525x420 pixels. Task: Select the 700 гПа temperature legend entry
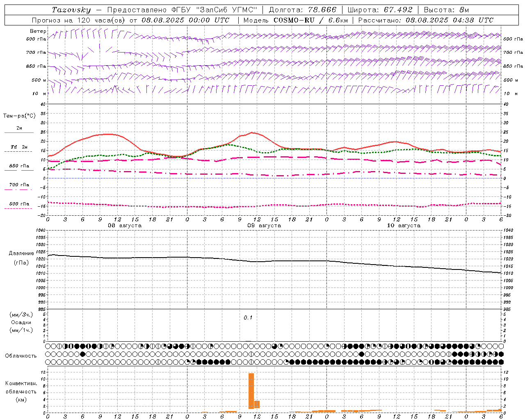[19, 185]
